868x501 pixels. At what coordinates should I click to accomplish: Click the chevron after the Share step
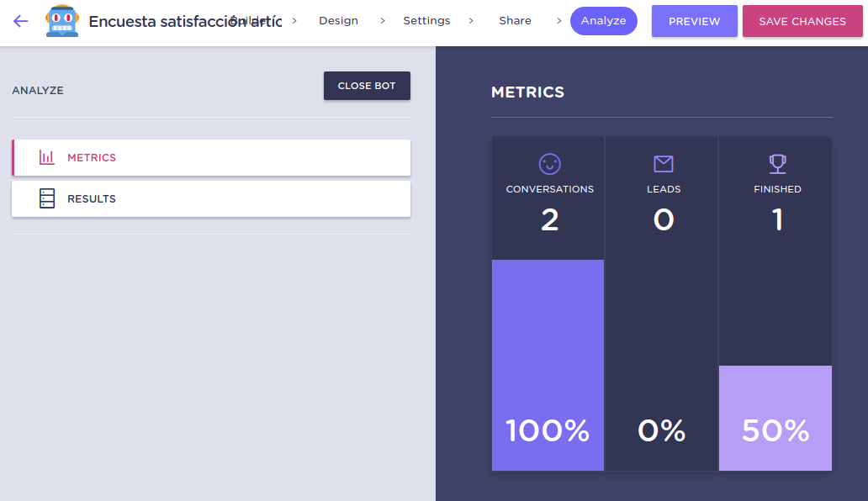(x=558, y=21)
